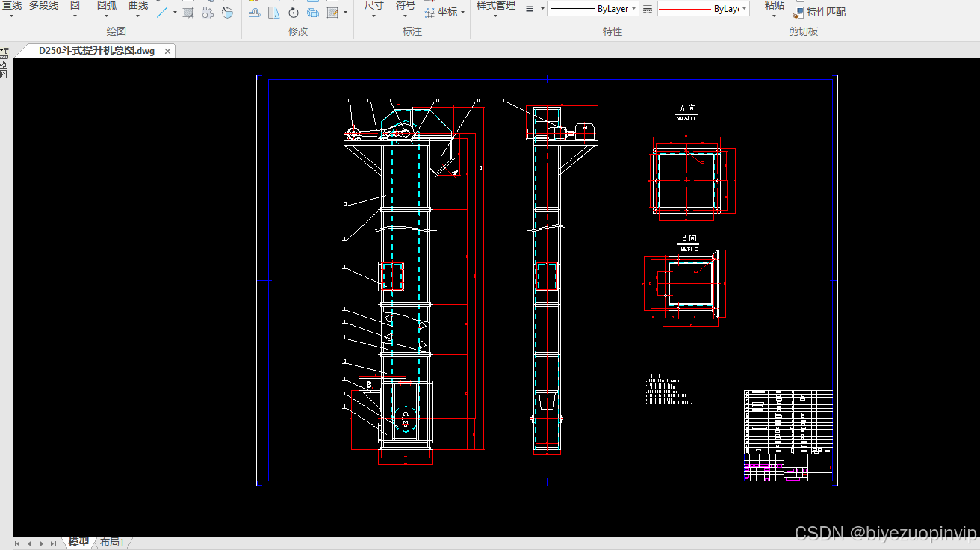
Task: Expand the 粘贴 paste dropdown
Action: 774,15
